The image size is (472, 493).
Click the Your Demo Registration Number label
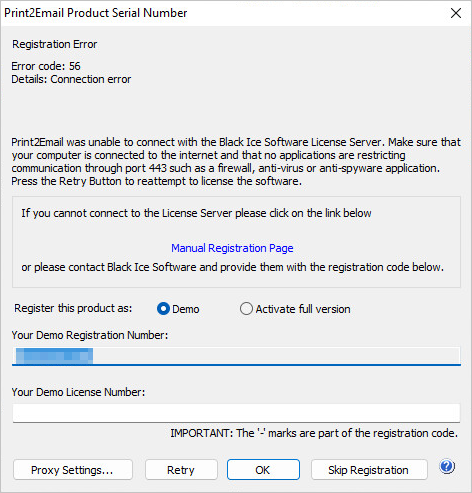click(90, 335)
